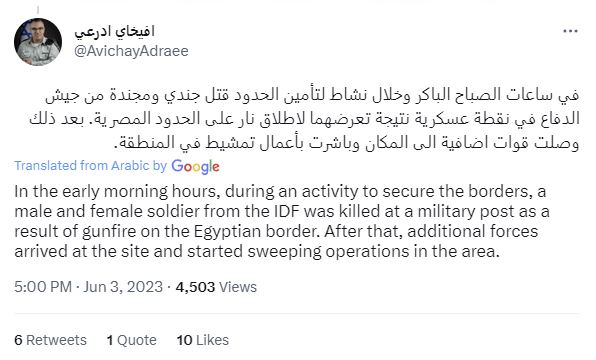Open the @AvichayAdraee handle link
This screenshot has width=596, height=360.
[131, 51]
